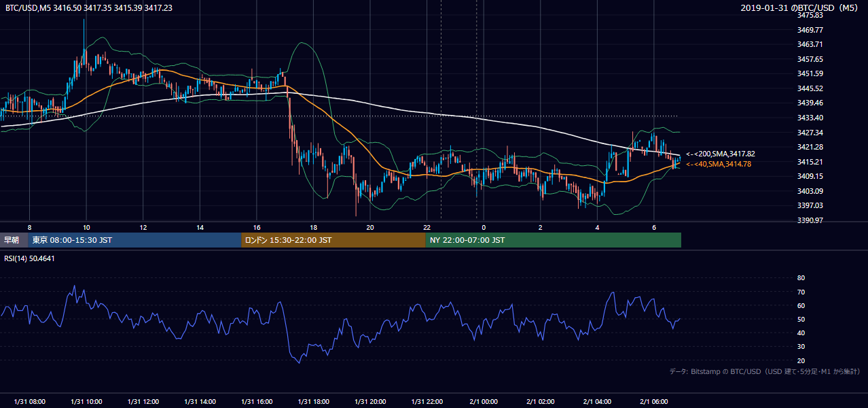
Task: Click the RSI(14) 50.4641 indicator label
Action: (x=30, y=258)
